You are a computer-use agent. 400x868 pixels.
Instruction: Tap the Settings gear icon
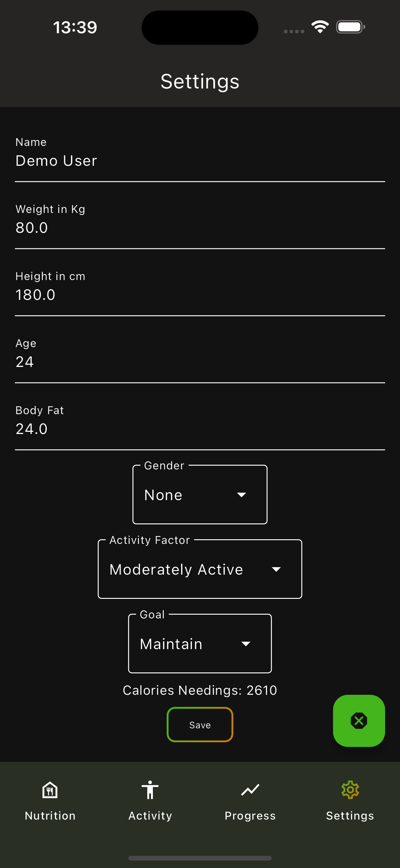click(x=350, y=789)
